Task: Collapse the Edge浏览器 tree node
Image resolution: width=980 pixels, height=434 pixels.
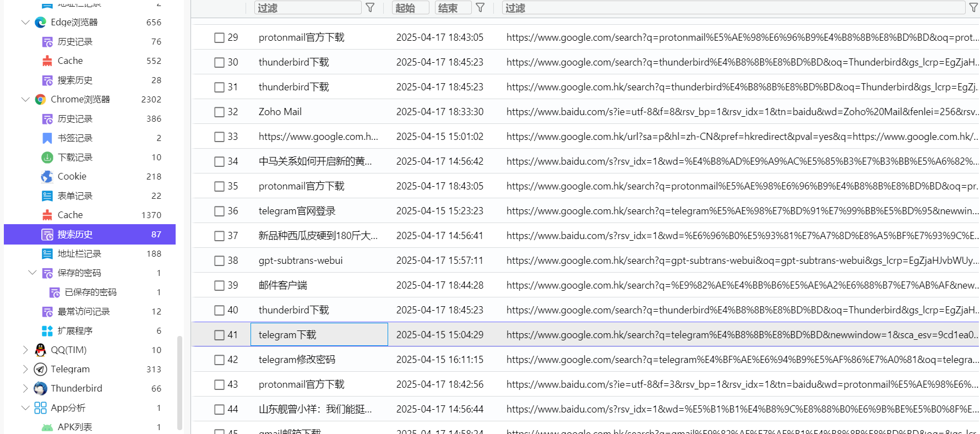Action: click(x=25, y=23)
